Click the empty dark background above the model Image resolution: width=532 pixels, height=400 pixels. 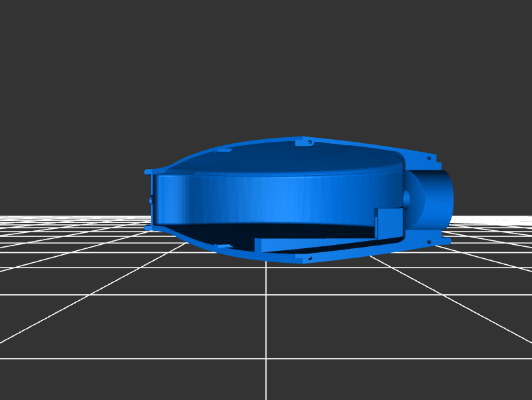[266, 67]
